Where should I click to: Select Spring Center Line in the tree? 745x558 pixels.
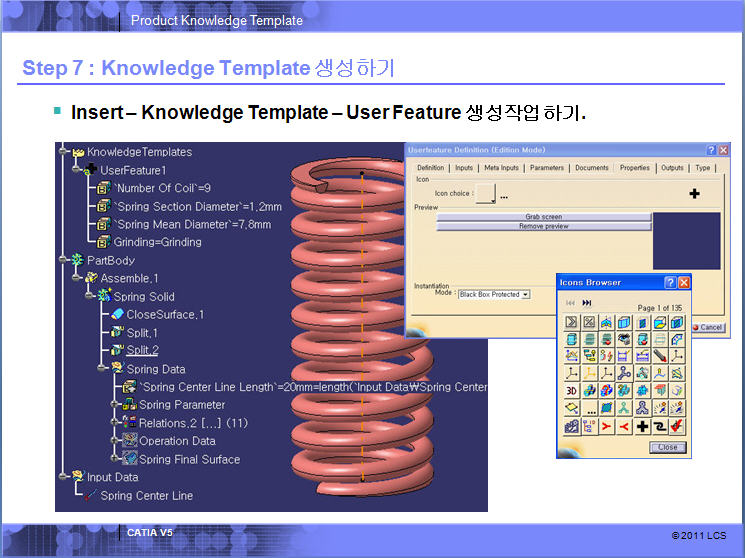pos(146,495)
